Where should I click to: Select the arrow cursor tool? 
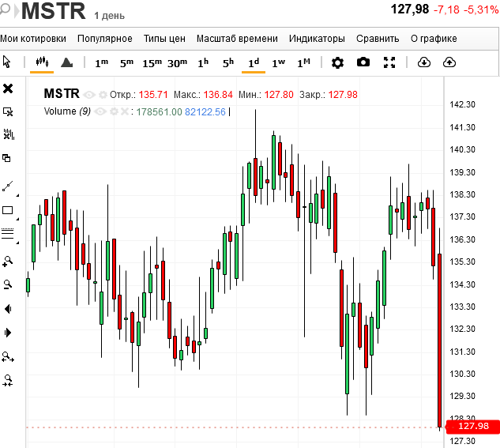pos(6,62)
